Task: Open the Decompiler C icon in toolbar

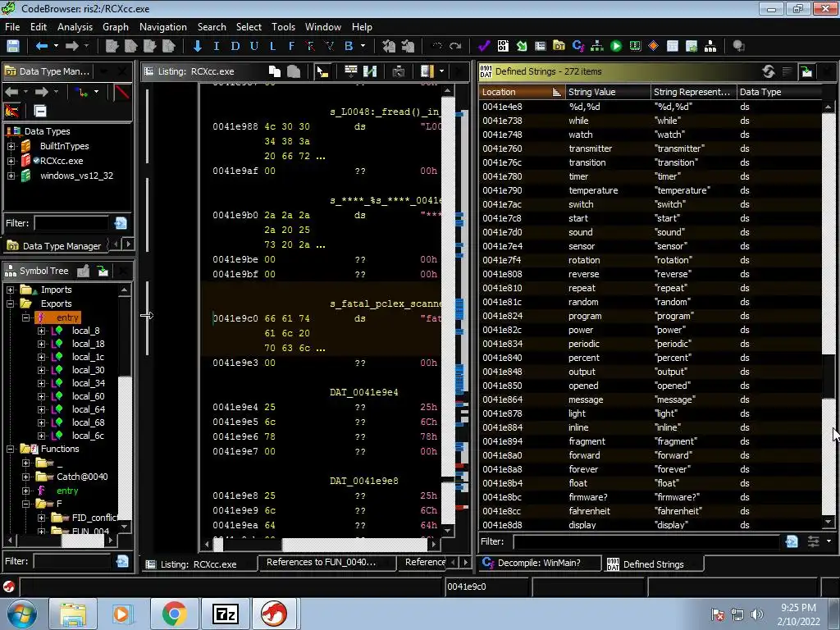Action: pos(578,46)
